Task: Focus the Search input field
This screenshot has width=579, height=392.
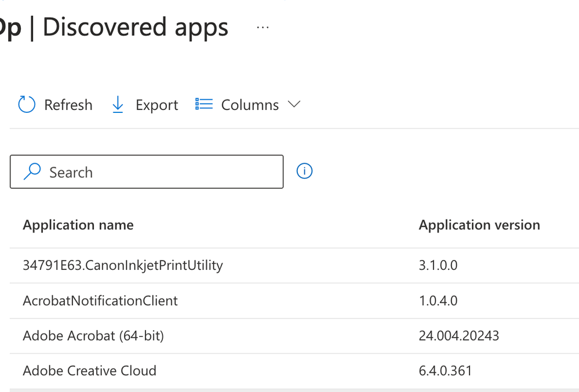Action: (x=147, y=172)
